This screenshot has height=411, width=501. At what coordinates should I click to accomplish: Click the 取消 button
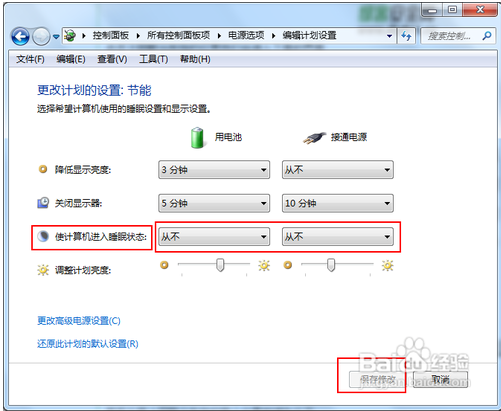(440, 379)
